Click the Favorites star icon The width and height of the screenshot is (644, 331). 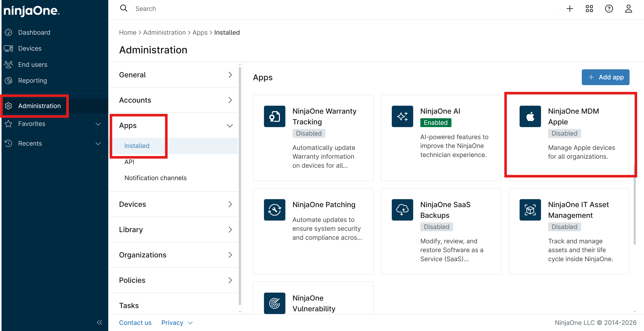(8, 124)
